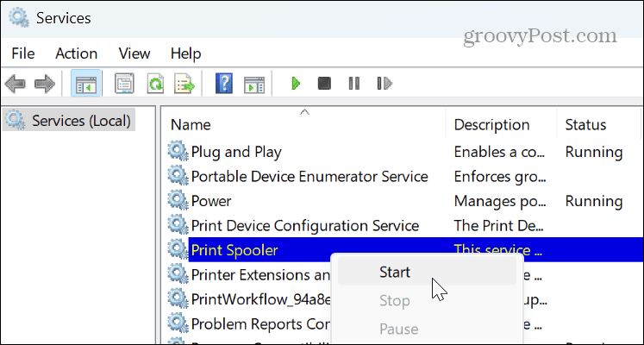Click gear icon beside Print Device Configuration Service
644x345 pixels.
178,225
